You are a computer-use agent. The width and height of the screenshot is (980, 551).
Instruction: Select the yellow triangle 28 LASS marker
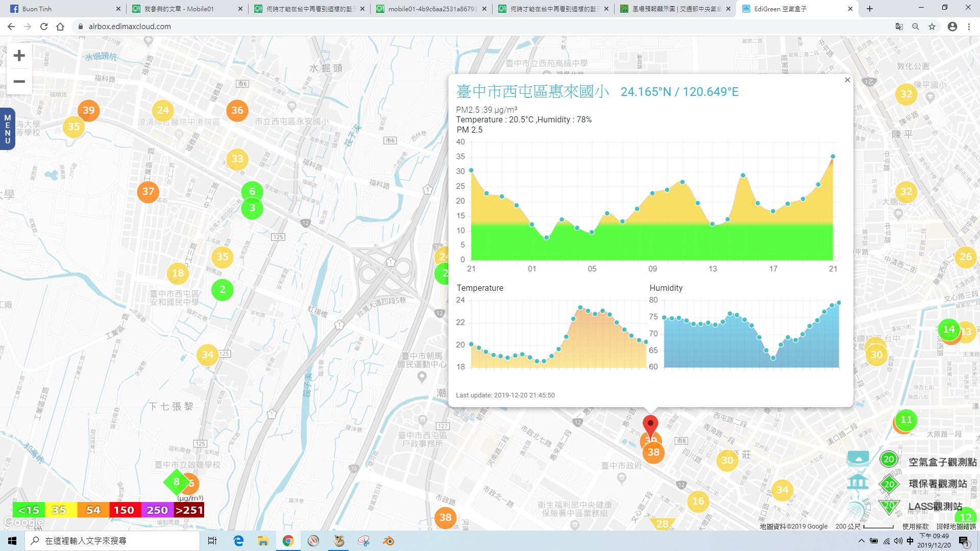pos(663,523)
